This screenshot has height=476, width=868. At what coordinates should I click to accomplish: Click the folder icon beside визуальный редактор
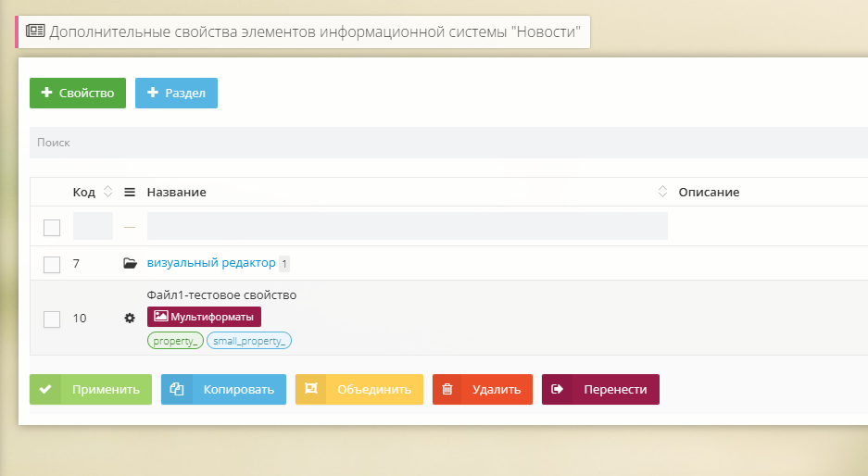(130, 264)
